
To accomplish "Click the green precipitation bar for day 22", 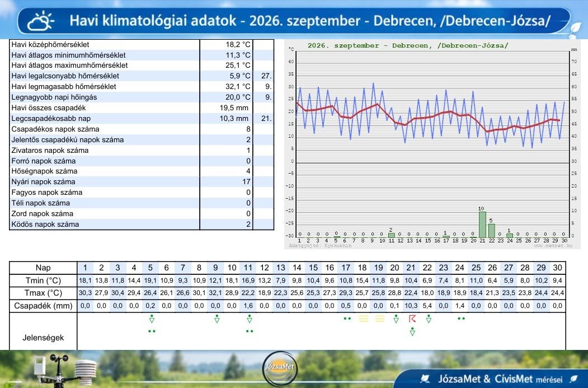I will [x=492, y=231].
